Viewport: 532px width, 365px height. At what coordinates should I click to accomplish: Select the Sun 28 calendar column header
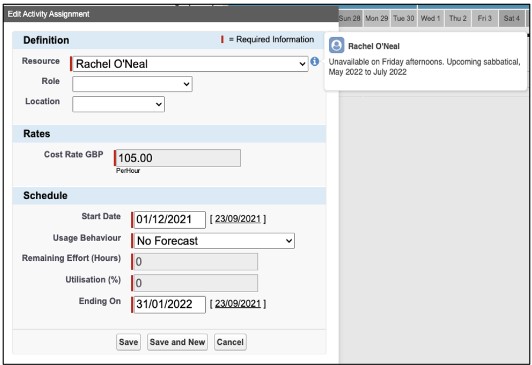coord(350,18)
